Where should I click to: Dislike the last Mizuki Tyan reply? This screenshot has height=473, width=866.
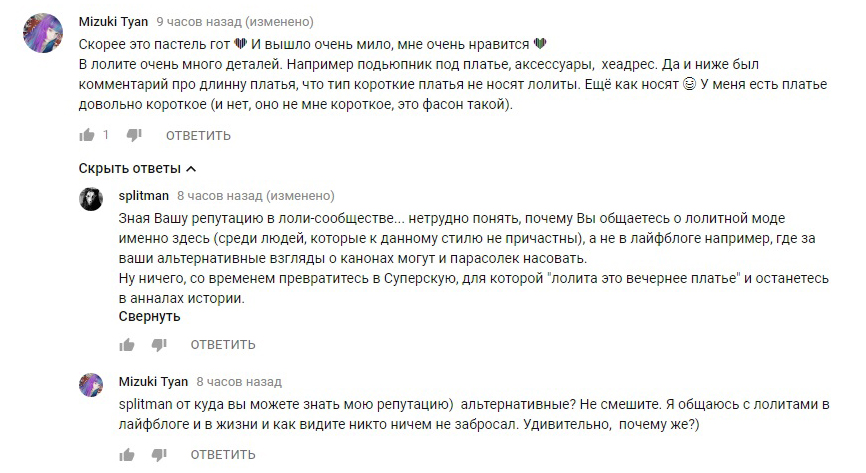tap(159, 455)
